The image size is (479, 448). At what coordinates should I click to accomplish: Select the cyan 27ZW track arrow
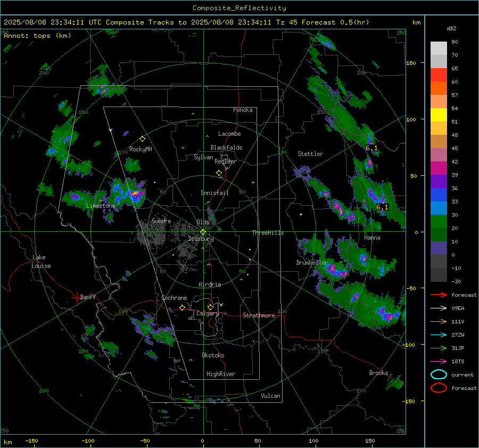click(x=439, y=335)
